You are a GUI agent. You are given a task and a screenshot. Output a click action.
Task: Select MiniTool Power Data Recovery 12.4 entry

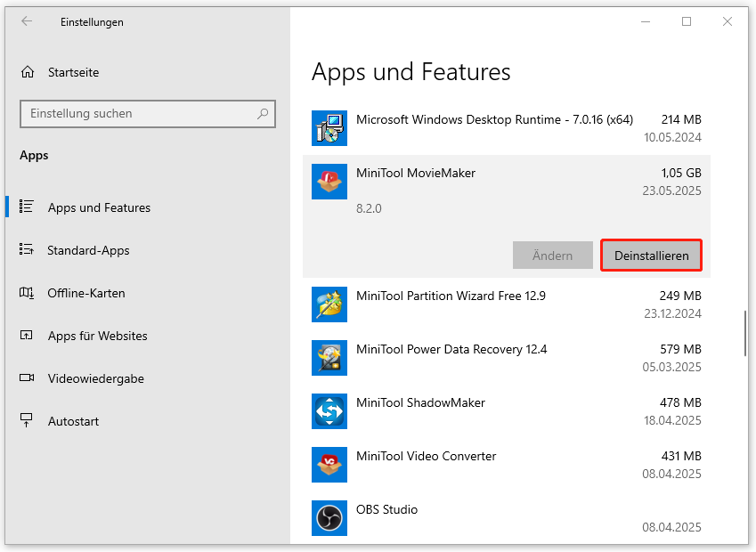tap(507, 358)
